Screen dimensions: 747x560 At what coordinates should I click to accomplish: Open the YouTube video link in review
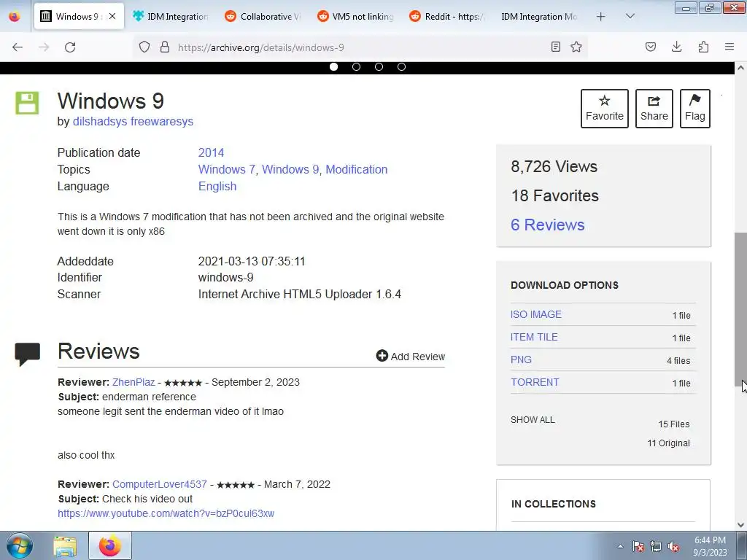(x=166, y=513)
